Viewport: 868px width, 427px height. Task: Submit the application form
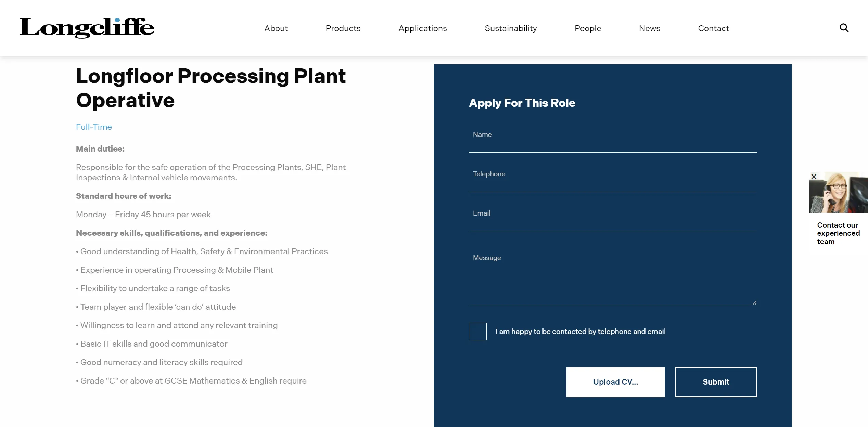(x=715, y=382)
